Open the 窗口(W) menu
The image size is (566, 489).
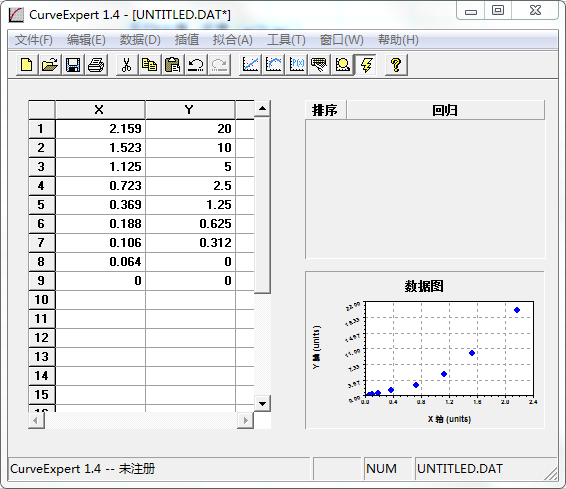pos(341,40)
